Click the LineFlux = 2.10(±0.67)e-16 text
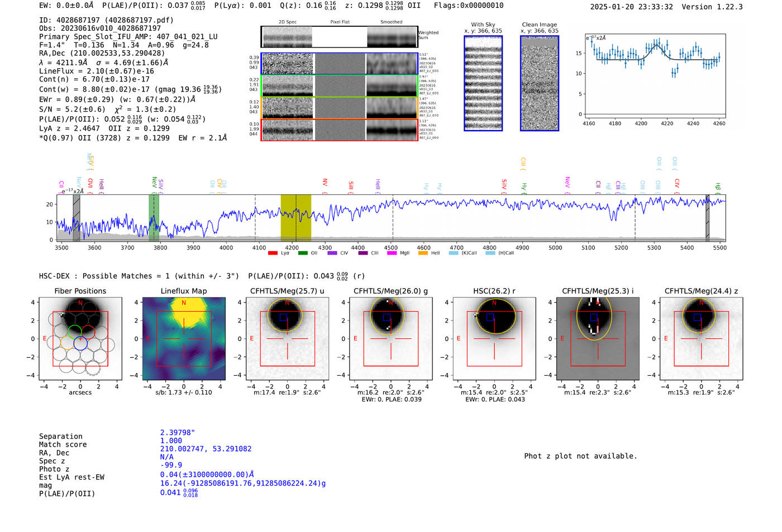The height and width of the screenshot is (532, 782). coord(97,71)
